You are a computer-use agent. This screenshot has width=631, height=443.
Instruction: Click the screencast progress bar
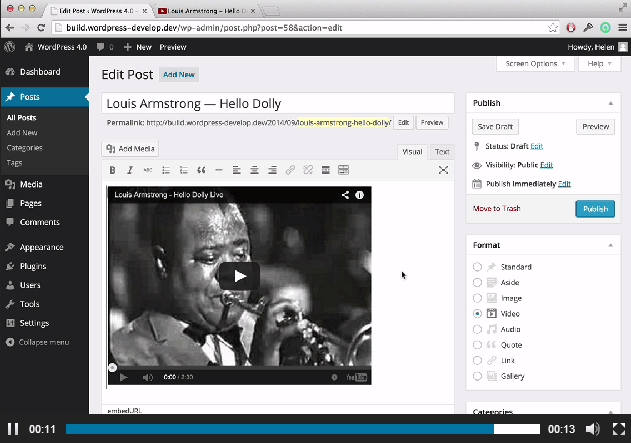(303, 429)
